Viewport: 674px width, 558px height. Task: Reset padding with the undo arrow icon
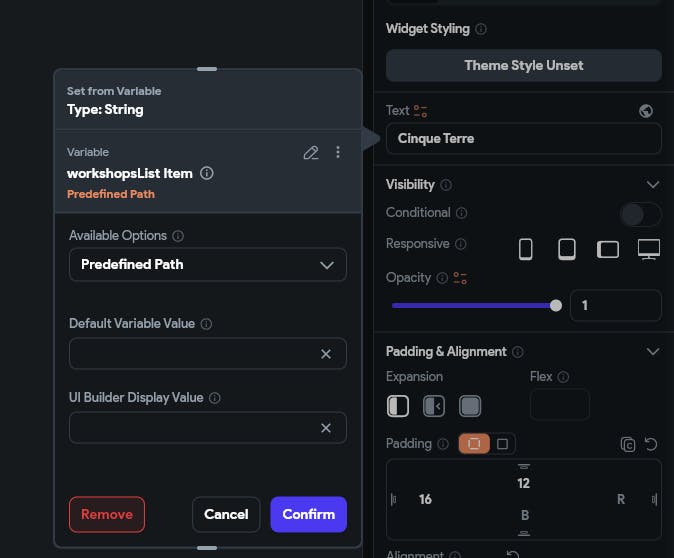(x=651, y=444)
